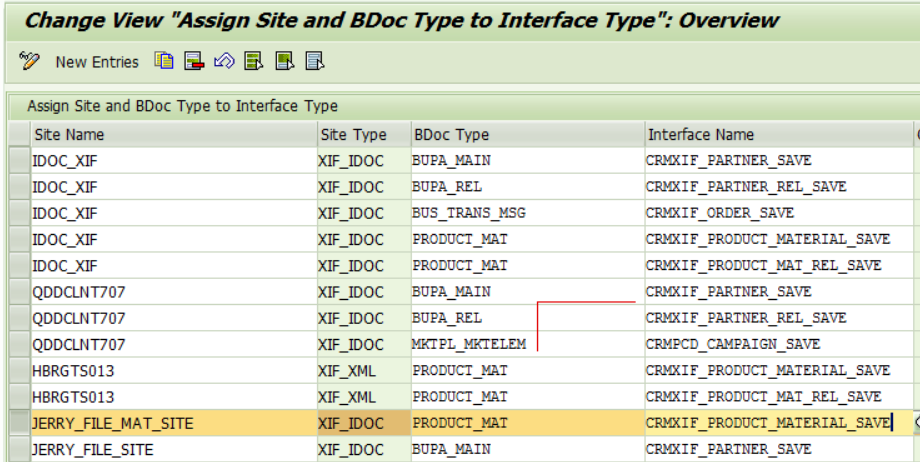This screenshot has height=462, width=920.
Task: Click XIF_IDOC cell in MKTPL_MKTELEM row
Action: (x=364, y=344)
